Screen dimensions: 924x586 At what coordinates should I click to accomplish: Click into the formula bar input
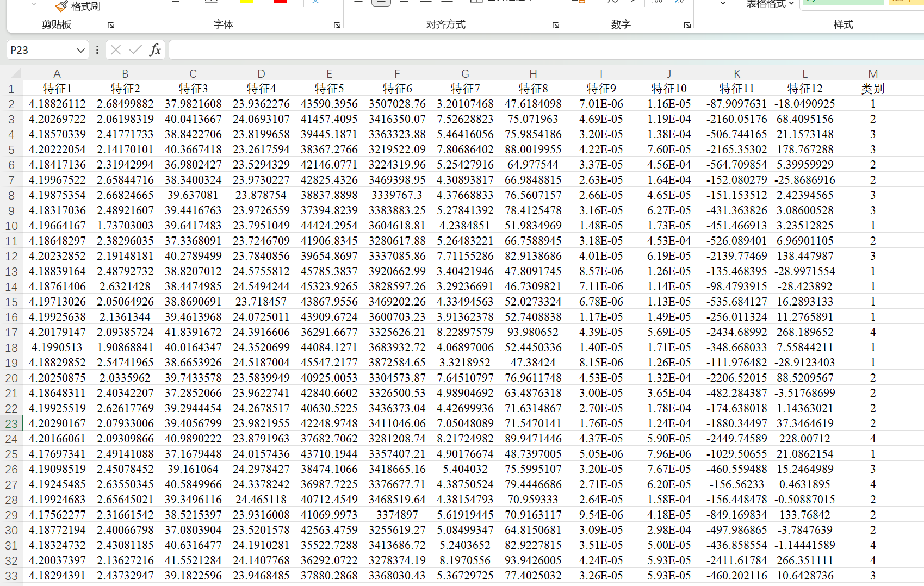coord(546,50)
